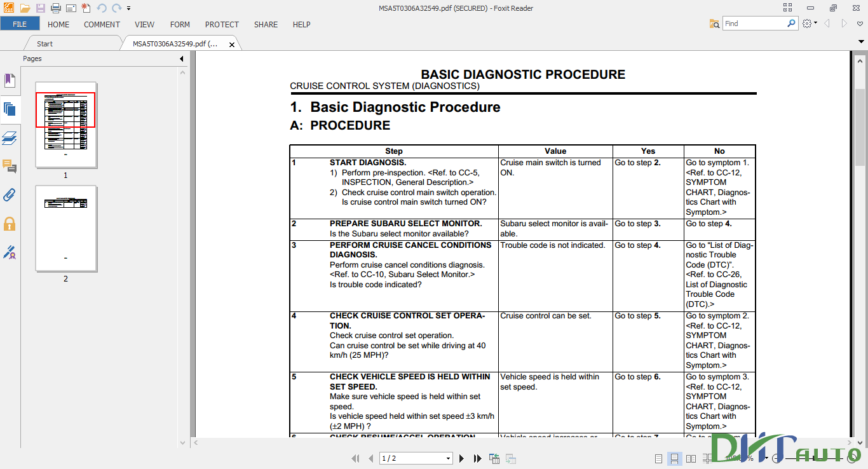868x469 pixels.
Task: Create a new PDF via starred-page icon
Action: coord(86,8)
